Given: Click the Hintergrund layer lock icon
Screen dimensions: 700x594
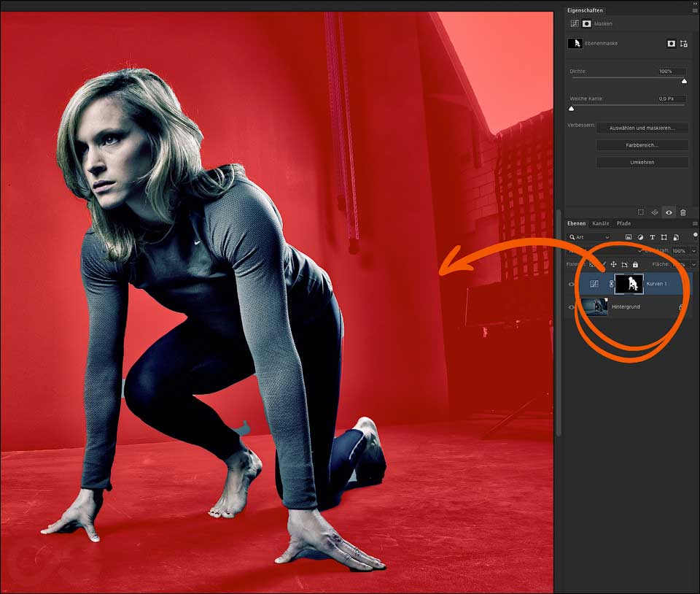Looking at the screenshot, I should [x=680, y=306].
